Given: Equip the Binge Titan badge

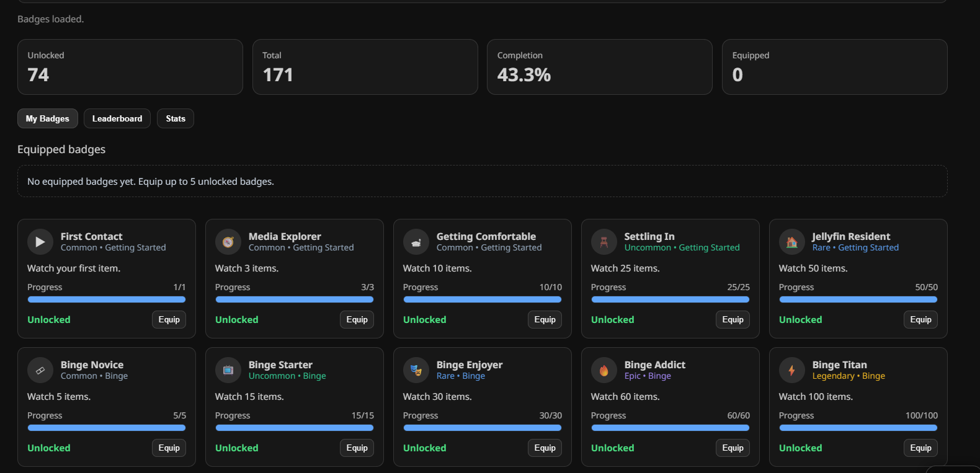Looking at the screenshot, I should (921, 448).
